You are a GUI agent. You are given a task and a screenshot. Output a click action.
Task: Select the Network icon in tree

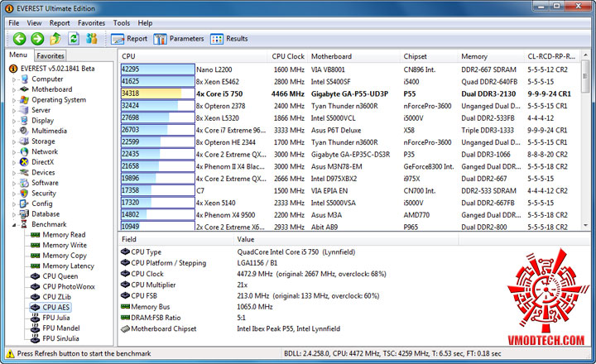(x=24, y=151)
